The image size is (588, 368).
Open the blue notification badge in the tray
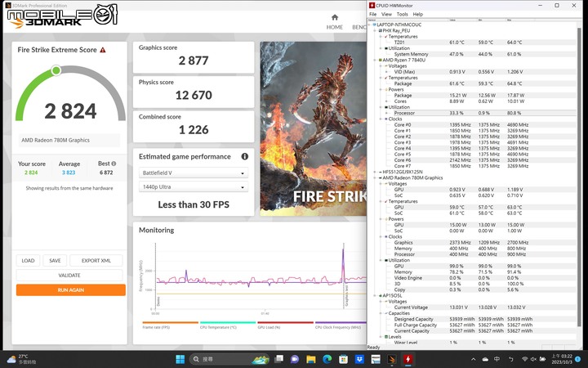tap(577, 359)
